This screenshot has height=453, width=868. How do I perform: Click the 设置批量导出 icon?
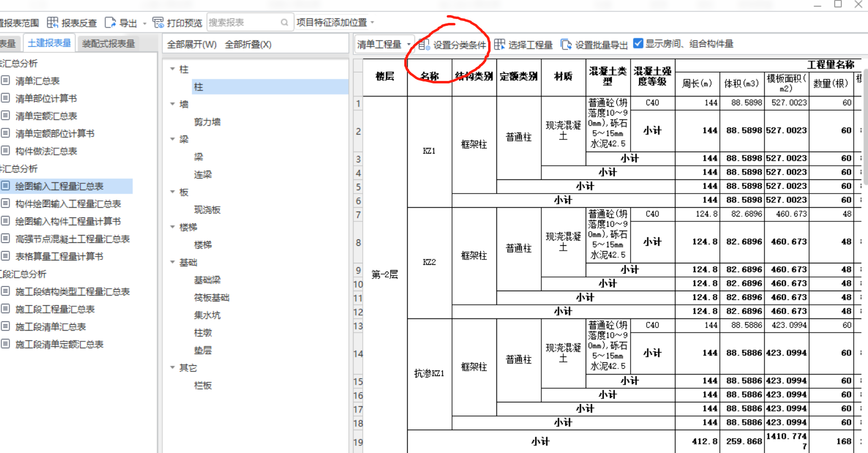tap(566, 44)
